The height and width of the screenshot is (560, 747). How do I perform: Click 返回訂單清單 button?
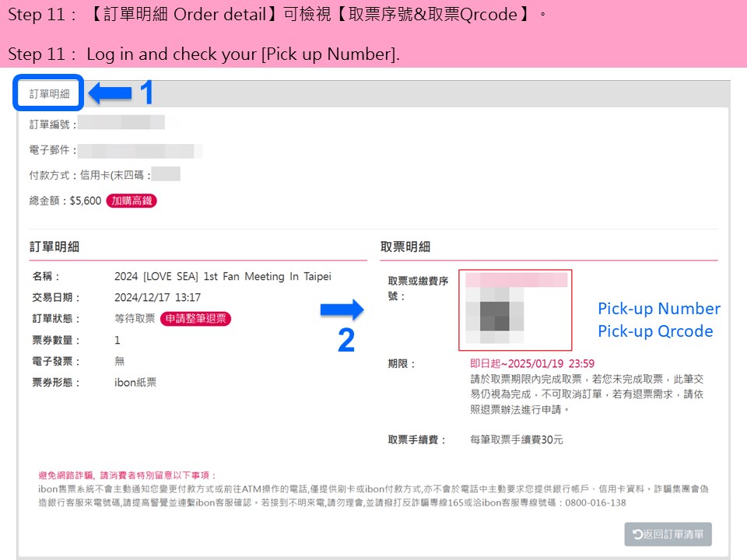[668, 534]
